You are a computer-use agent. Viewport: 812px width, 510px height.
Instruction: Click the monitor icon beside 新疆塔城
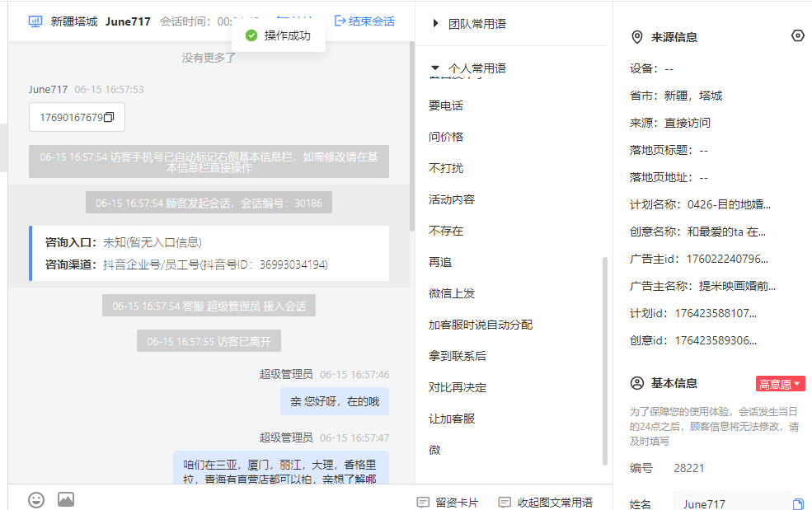click(35, 21)
